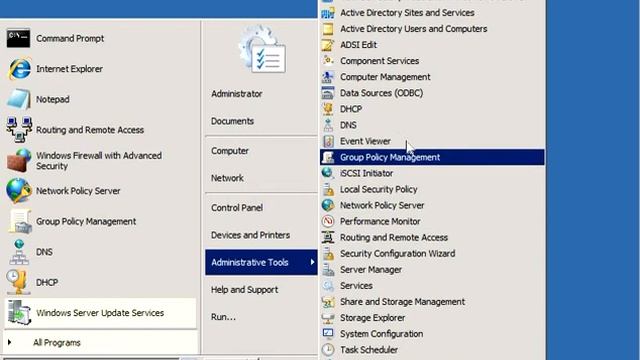Click Routing and Remote Access pinned icon
The image size is (640, 360).
(19, 130)
